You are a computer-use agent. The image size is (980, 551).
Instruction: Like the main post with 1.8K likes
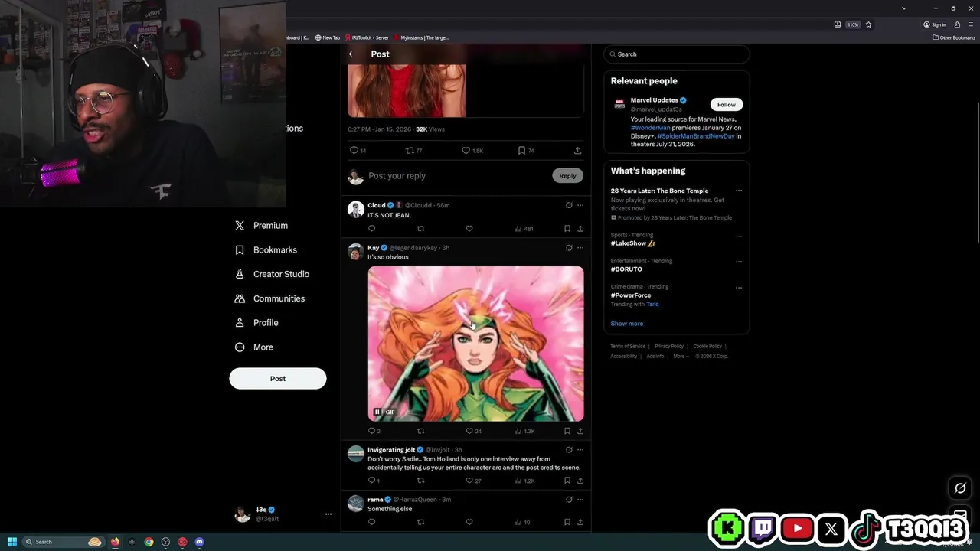click(472, 151)
